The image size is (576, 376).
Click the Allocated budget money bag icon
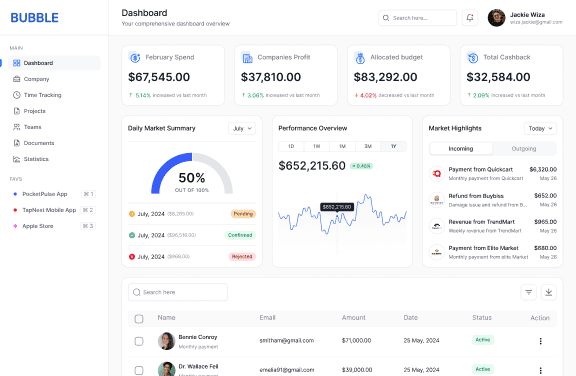pos(360,58)
